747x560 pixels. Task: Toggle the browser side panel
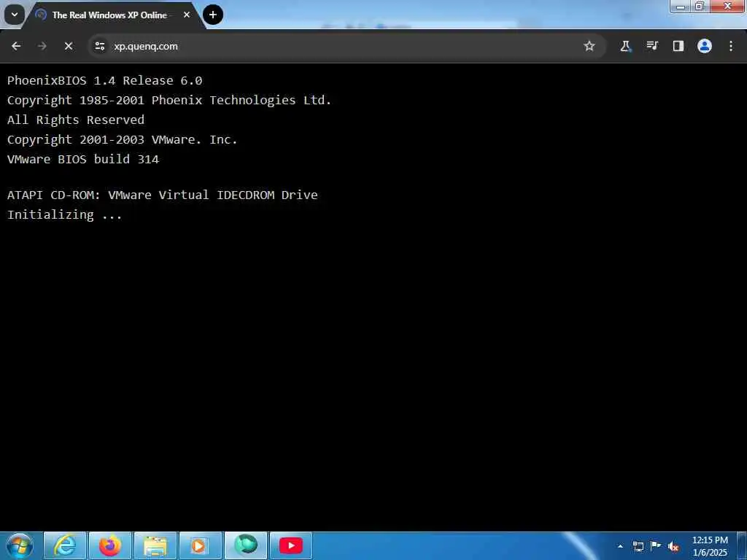[x=678, y=46]
